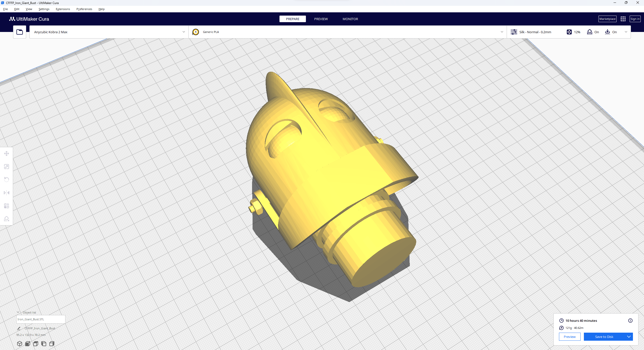Select the Mirror tool

coord(7,193)
